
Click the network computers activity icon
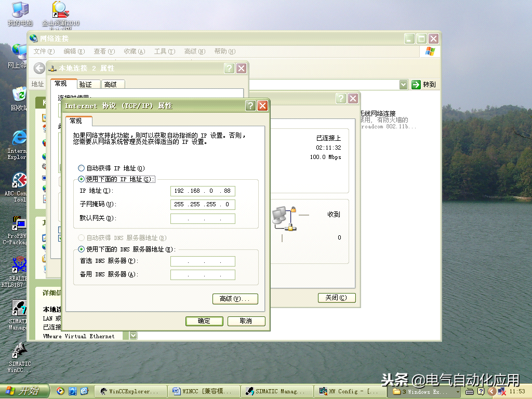285,219
